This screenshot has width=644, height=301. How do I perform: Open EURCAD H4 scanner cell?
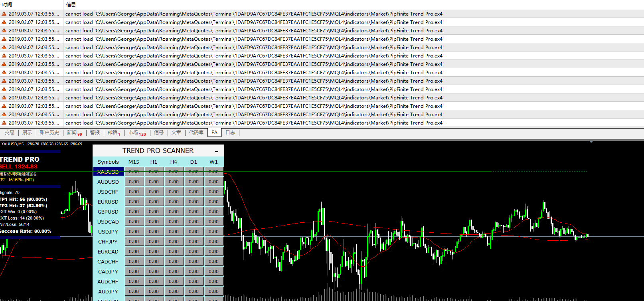(x=174, y=251)
